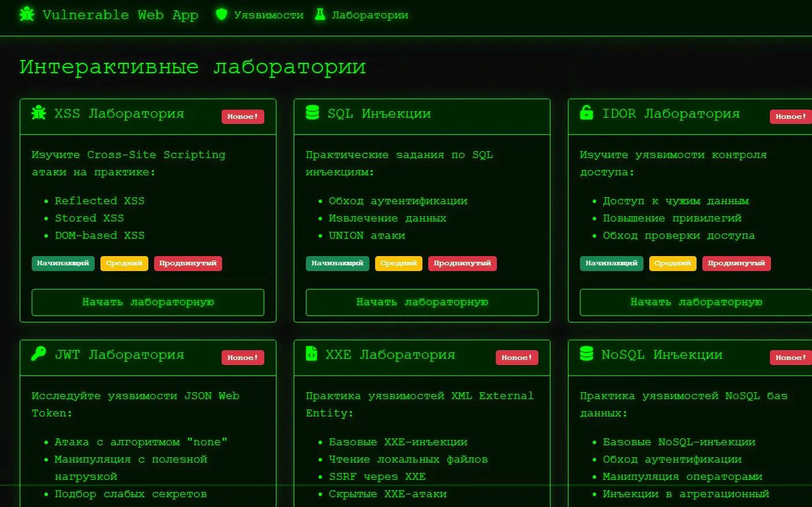The image size is (812, 507).
Task: Click the XSS Лаборатория card title
Action: [x=119, y=114]
